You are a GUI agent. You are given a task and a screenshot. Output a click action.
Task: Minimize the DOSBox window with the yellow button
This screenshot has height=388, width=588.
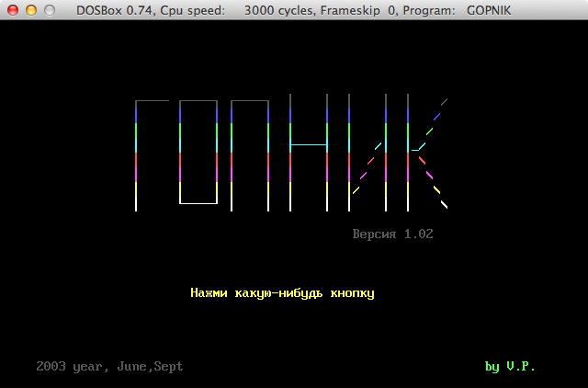coord(31,10)
